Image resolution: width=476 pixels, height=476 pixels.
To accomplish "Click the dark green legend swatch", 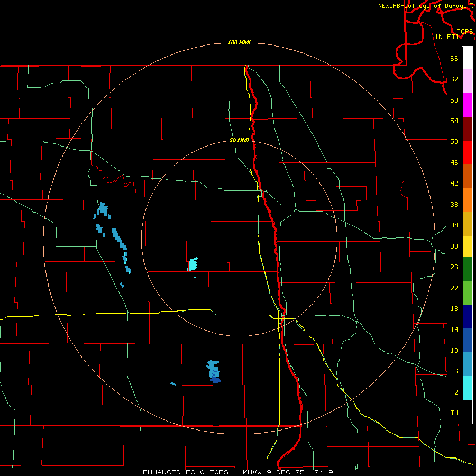I will coord(467,269).
